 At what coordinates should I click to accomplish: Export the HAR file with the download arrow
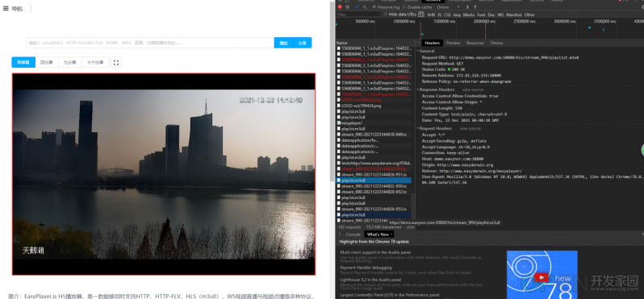475,7
